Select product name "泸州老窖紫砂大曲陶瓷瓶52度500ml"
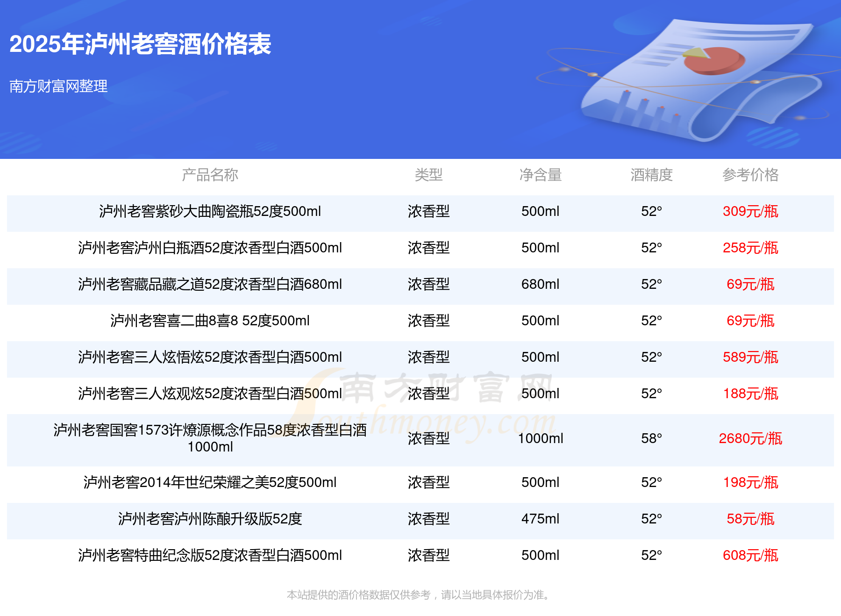The width and height of the screenshot is (841, 616). point(210,211)
